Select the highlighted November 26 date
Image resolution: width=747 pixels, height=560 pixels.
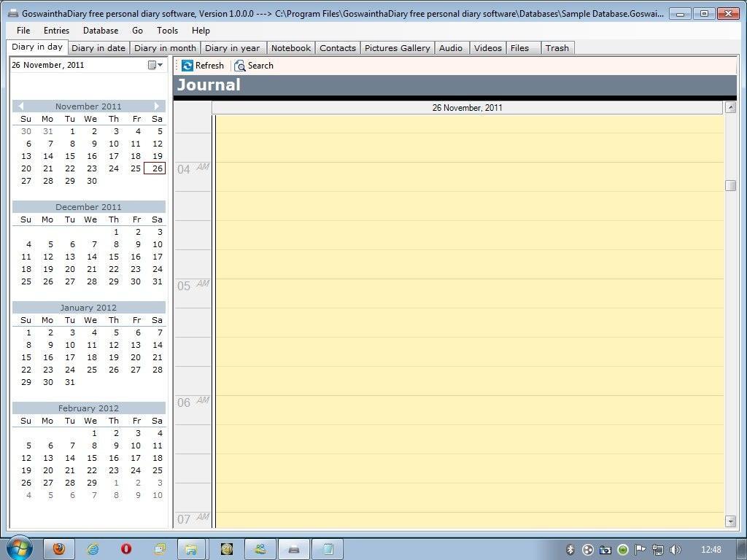[x=155, y=168]
